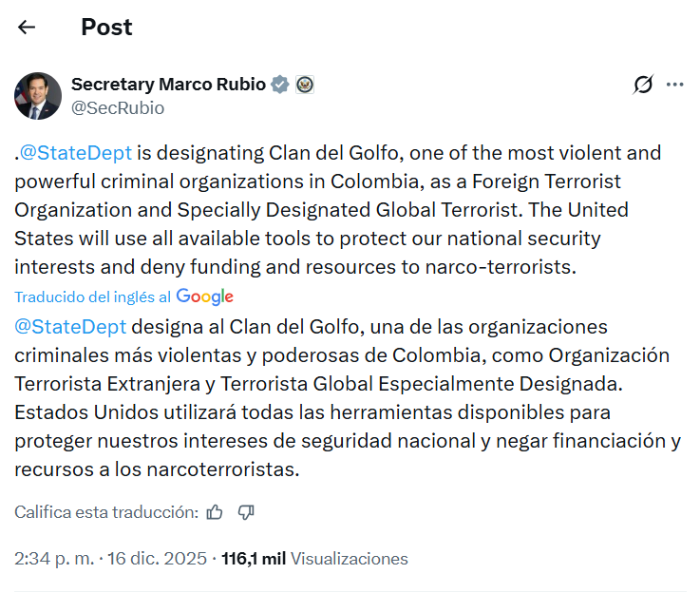The image size is (700, 593).
Task: Click the "Traducido del inglés al" label
Action: click(x=93, y=296)
